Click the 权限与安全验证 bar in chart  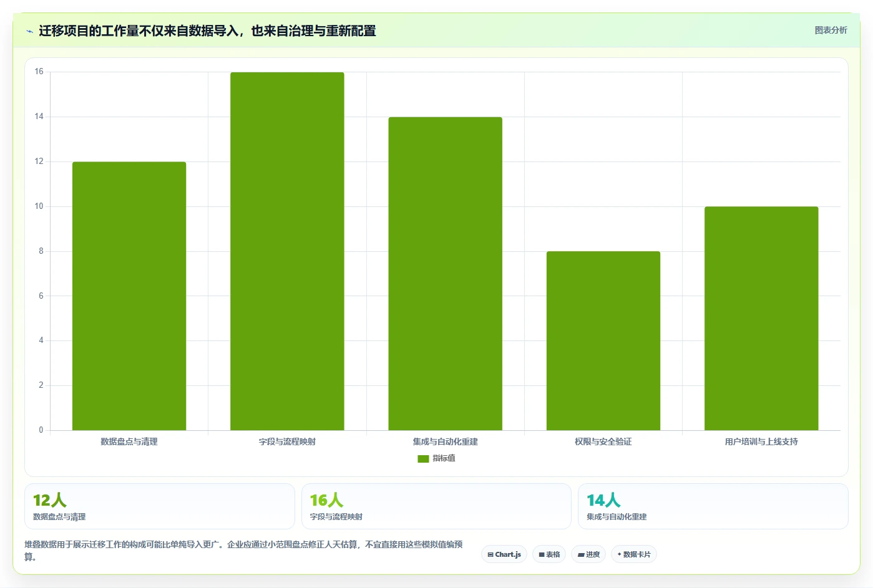tap(603, 341)
